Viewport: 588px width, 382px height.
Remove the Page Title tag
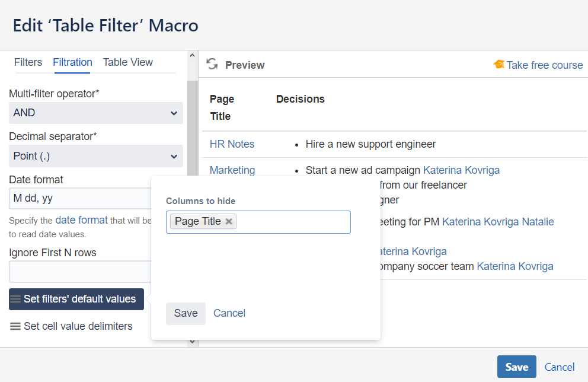[229, 222]
